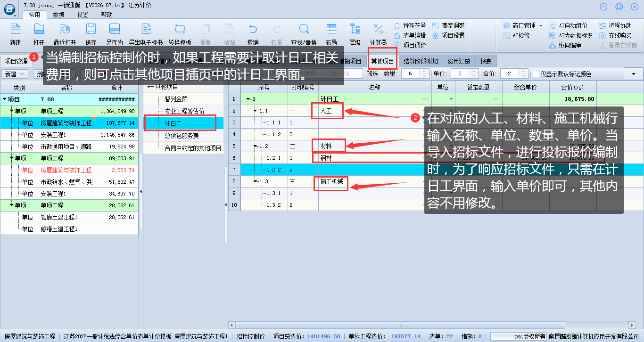Collapse row 1 计日工 expander
The height and width of the screenshot is (342, 644).
[248, 99]
